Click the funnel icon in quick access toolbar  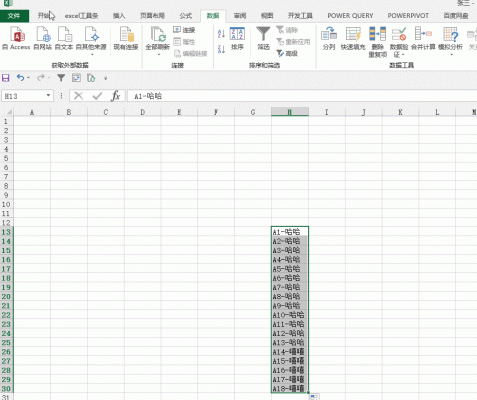[x=61, y=78]
